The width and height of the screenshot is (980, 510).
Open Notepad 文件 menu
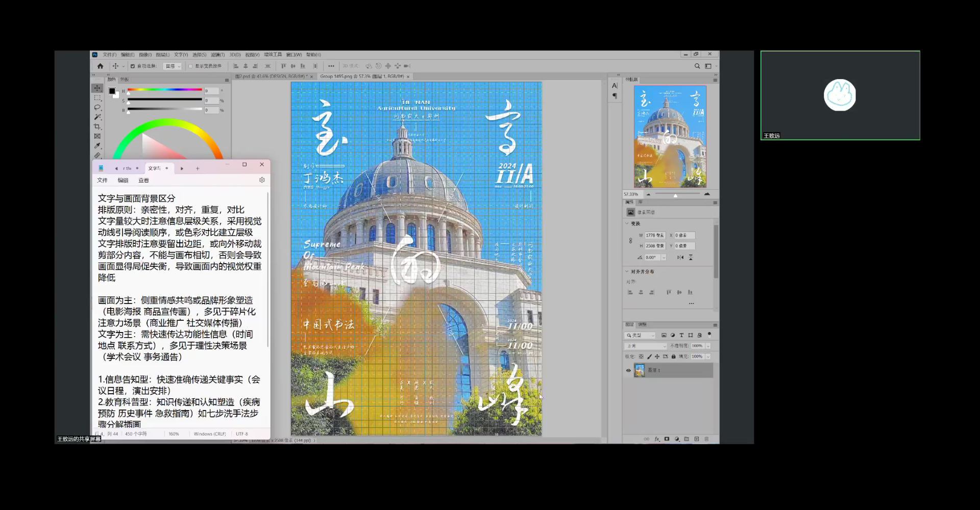[x=102, y=180]
